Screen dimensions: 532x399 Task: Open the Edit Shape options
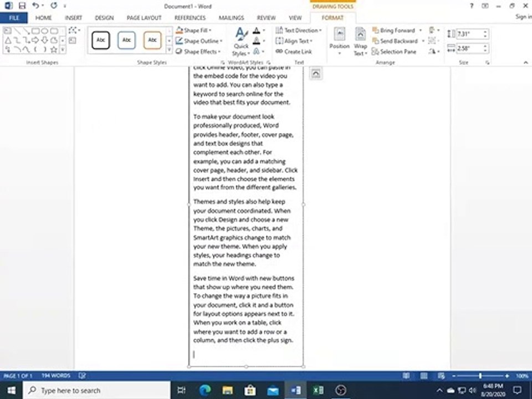pyautogui.click(x=74, y=30)
